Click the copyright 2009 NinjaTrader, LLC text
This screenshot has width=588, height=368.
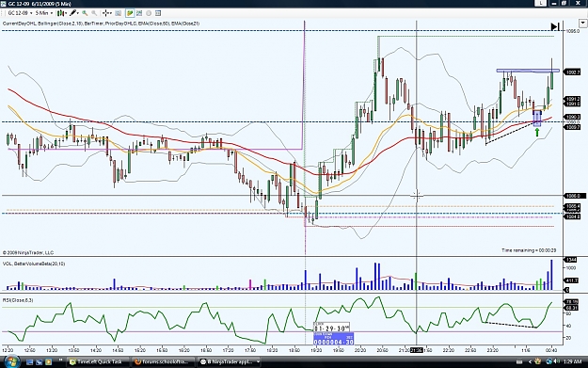(x=28, y=253)
